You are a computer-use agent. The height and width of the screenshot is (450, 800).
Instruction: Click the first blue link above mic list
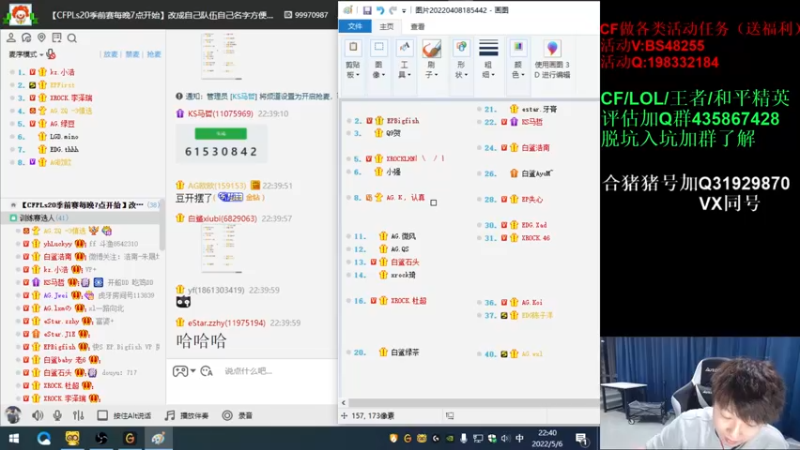coord(110,54)
